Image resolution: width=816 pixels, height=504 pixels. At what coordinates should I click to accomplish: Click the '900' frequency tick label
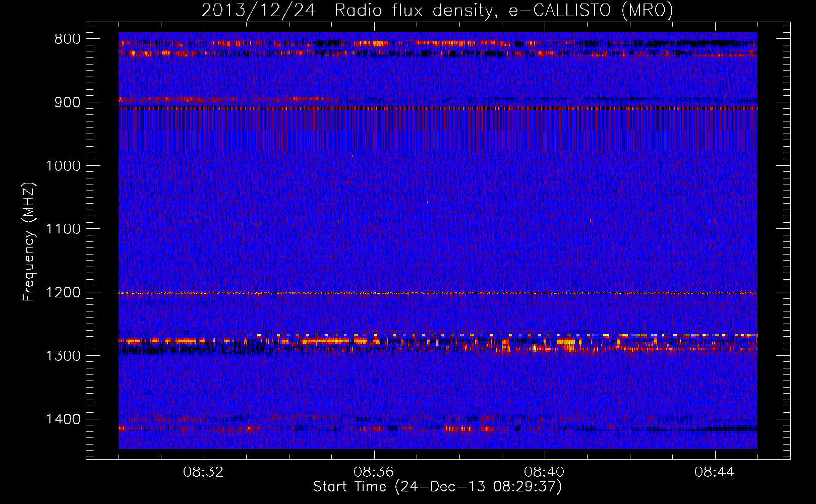68,102
